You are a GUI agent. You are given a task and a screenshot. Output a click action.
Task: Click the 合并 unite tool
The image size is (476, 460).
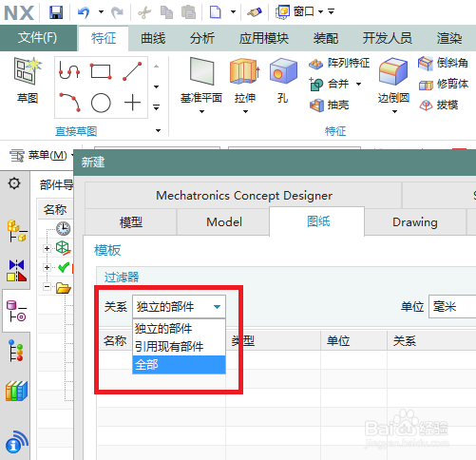329,84
